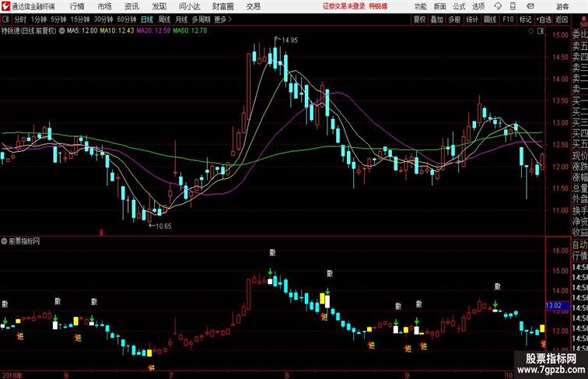This screenshot has height=379, width=588.
Task: Open the 交易 menu
Action: pyautogui.click(x=253, y=6)
